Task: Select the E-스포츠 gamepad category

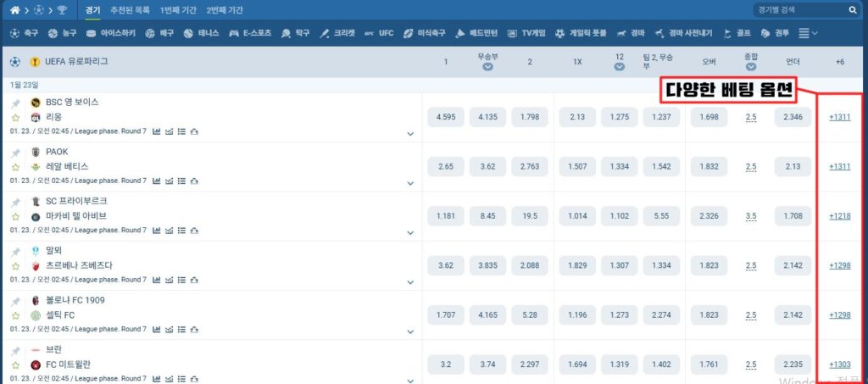Action: (x=249, y=33)
